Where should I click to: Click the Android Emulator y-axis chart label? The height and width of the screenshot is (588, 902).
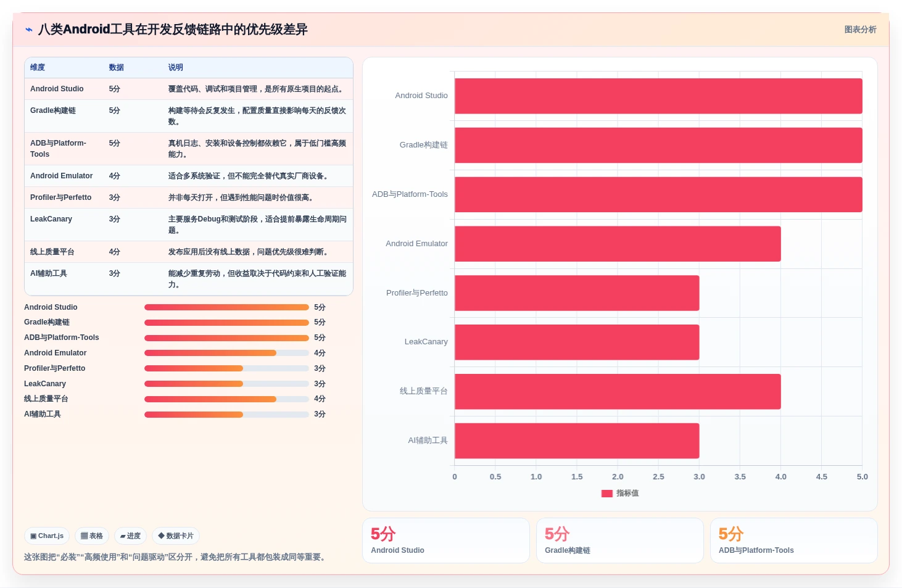pos(417,244)
